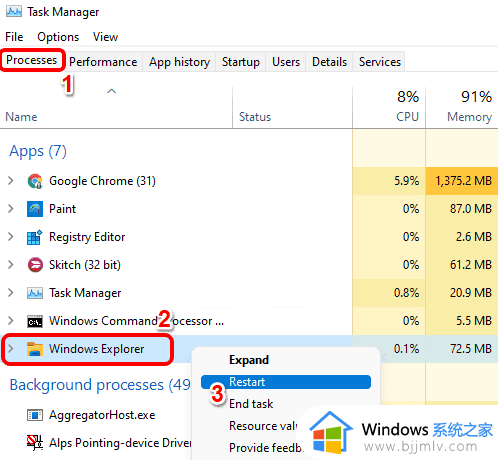Click the Windows Command Processor icon
Image resolution: width=498 pixels, height=460 pixels.
[35, 321]
